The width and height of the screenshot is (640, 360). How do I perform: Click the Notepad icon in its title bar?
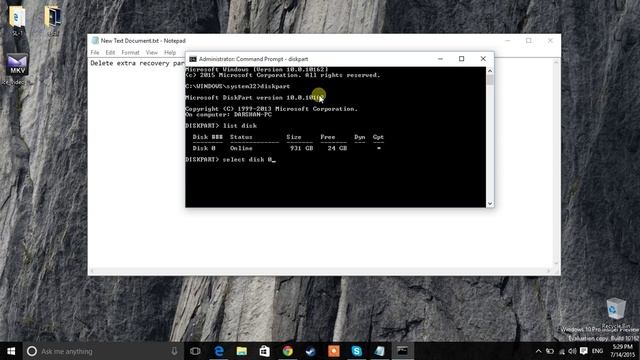(95, 40)
